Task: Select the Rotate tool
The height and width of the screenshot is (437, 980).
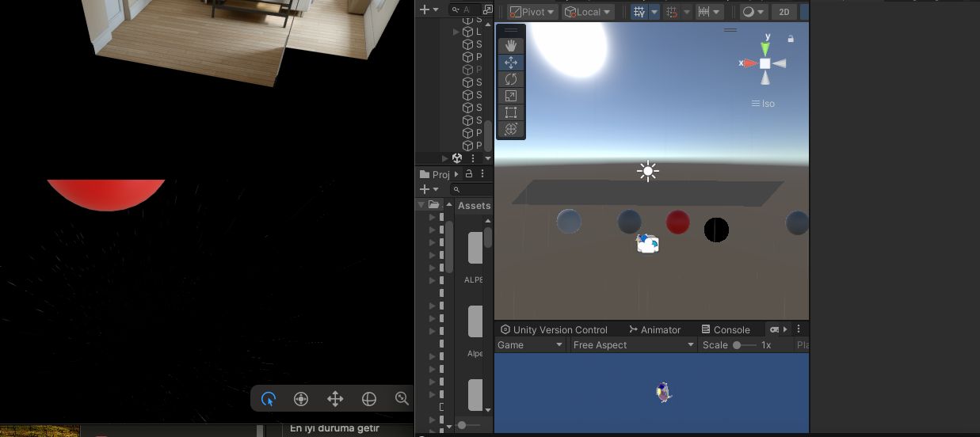Action: point(511,79)
